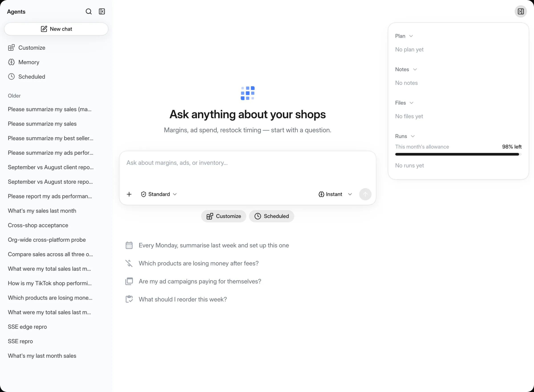Collapse the left sidebar panel icon

(102, 12)
